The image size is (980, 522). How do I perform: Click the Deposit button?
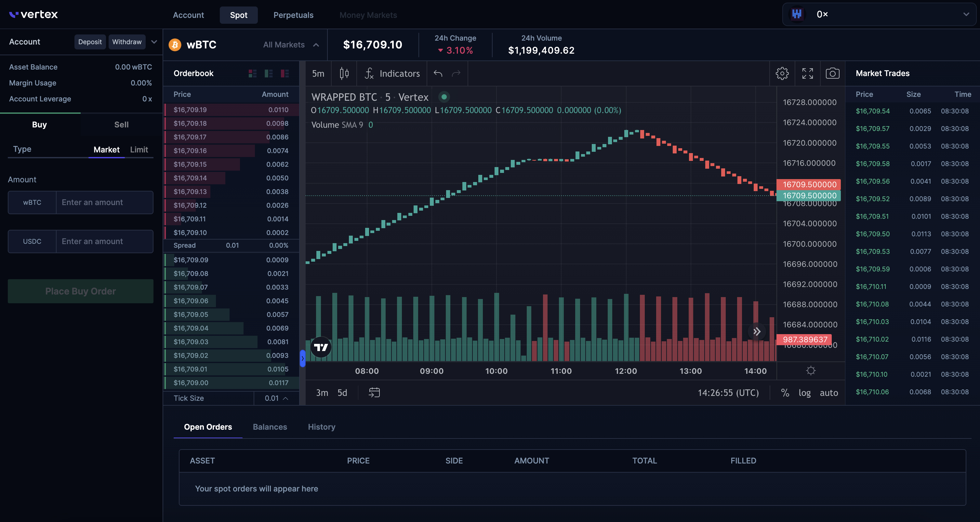(90, 42)
